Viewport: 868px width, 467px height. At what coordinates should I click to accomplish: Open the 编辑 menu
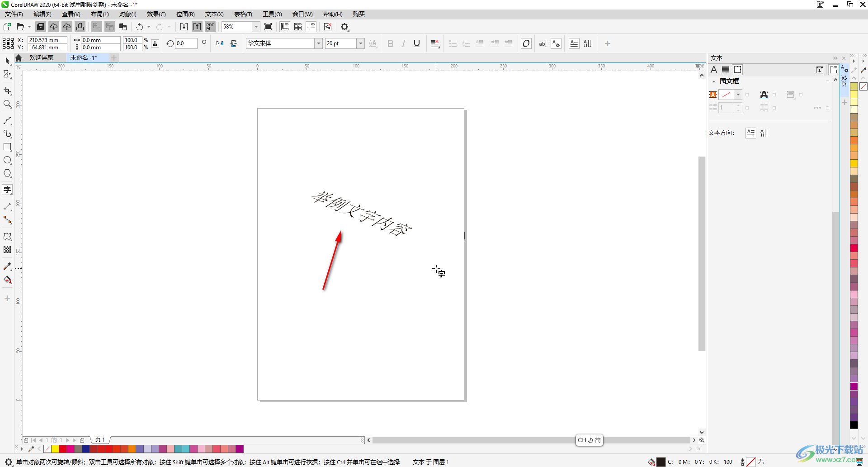pos(42,14)
